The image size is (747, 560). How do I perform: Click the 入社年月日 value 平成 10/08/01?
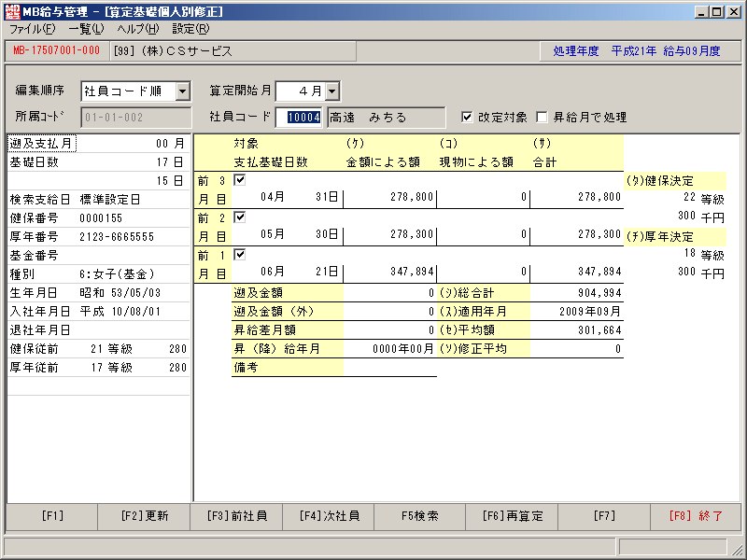point(120,312)
